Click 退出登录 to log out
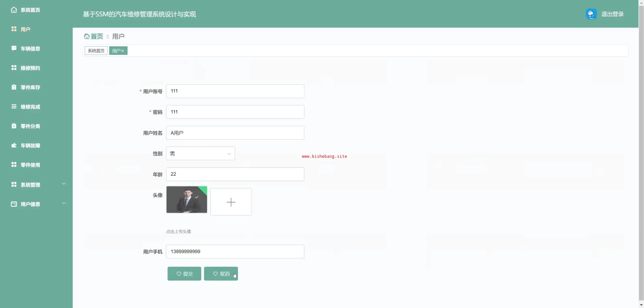644x308 pixels. pyautogui.click(x=612, y=14)
